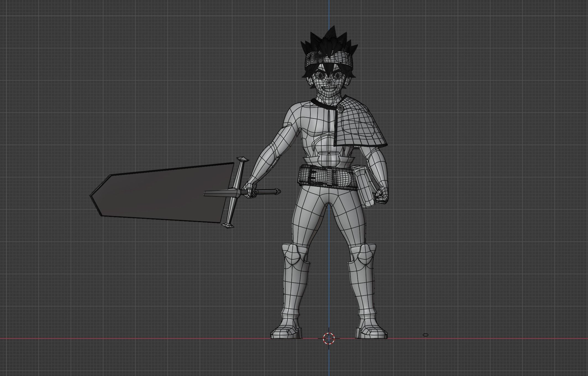Viewport: 588px width, 376px height.
Task: Select the clenched fist without the sword
Action: tap(381, 196)
